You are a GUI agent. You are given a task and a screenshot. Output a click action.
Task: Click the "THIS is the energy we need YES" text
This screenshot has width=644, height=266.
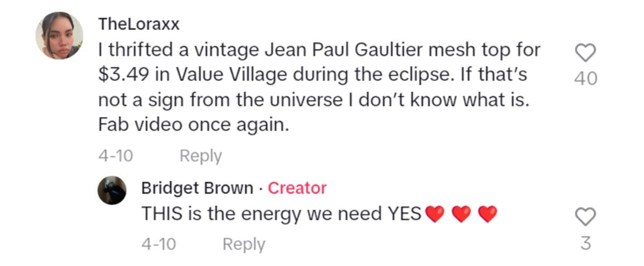281,214
